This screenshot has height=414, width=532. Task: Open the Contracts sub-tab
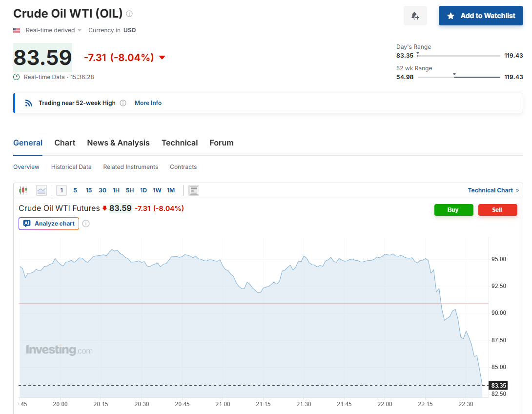point(183,167)
